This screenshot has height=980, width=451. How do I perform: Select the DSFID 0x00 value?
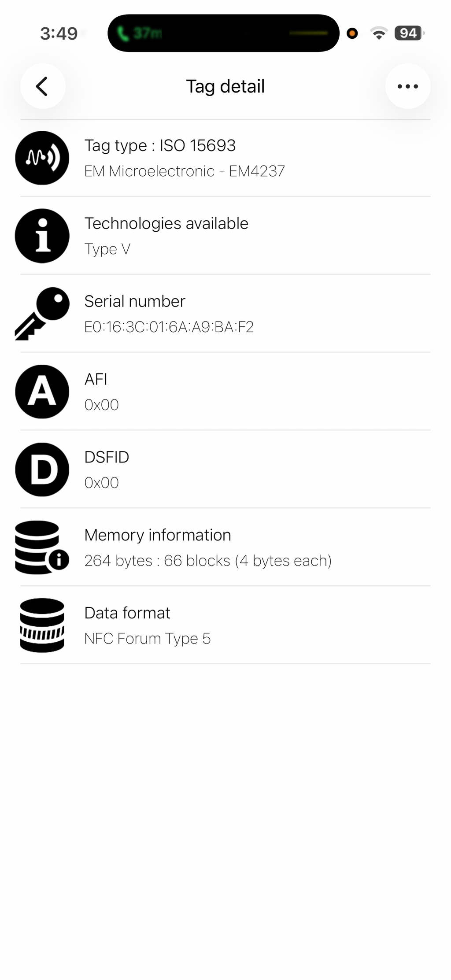tap(102, 483)
